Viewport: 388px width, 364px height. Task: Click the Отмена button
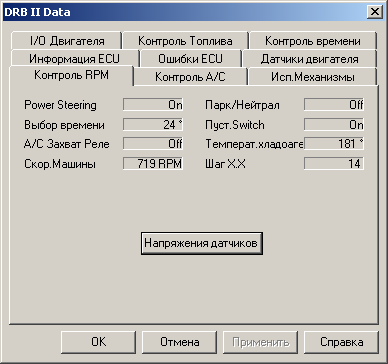pyautogui.click(x=180, y=342)
